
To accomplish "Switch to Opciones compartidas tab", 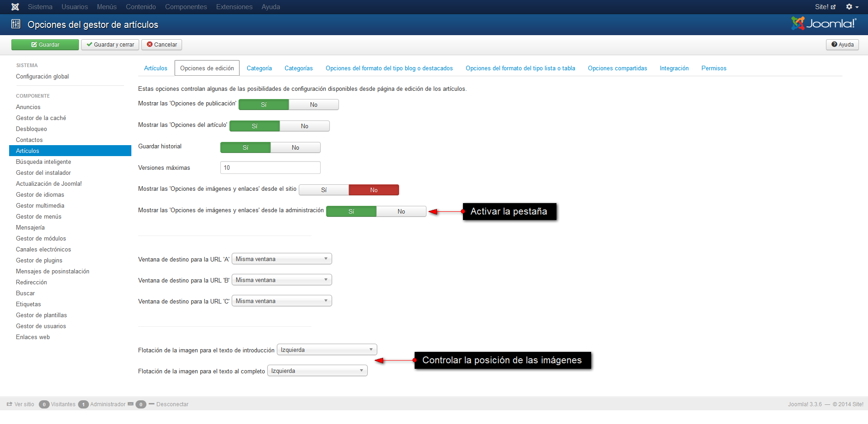I will (618, 68).
